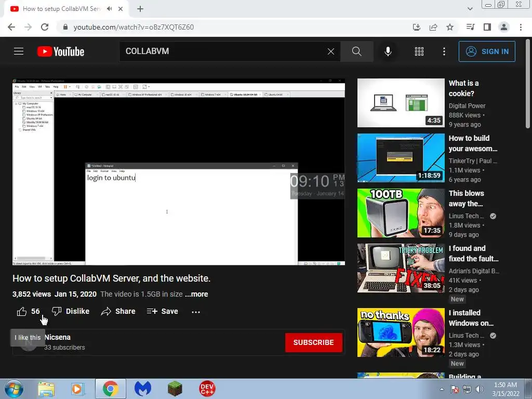Click the Chrome taskbar icon
This screenshot has height=399, width=532.
tap(110, 389)
